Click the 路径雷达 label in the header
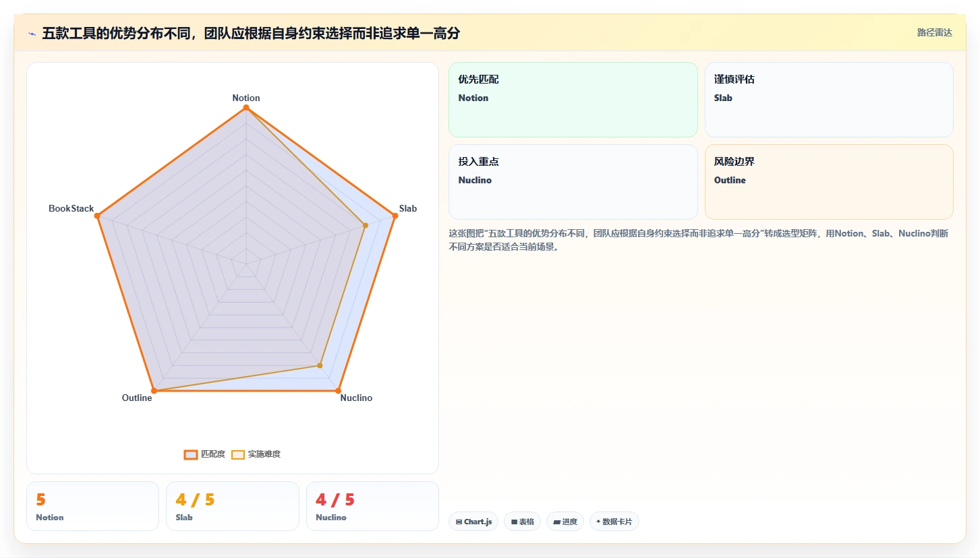 pyautogui.click(x=935, y=32)
